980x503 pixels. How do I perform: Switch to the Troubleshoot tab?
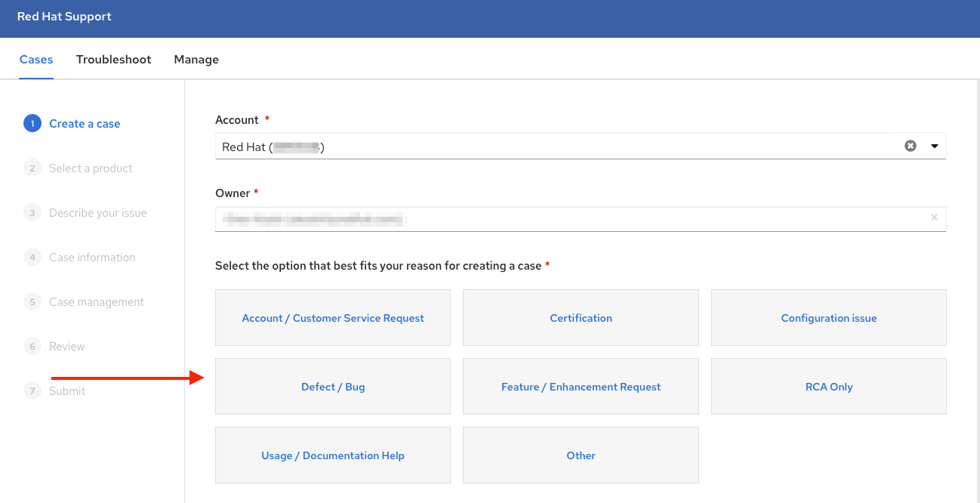click(x=113, y=60)
